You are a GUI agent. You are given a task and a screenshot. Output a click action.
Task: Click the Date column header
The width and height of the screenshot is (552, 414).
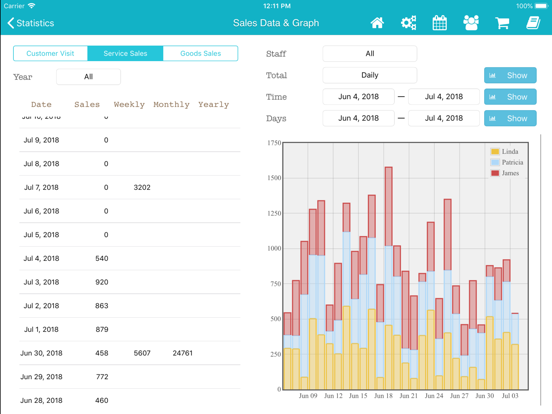[x=41, y=105]
